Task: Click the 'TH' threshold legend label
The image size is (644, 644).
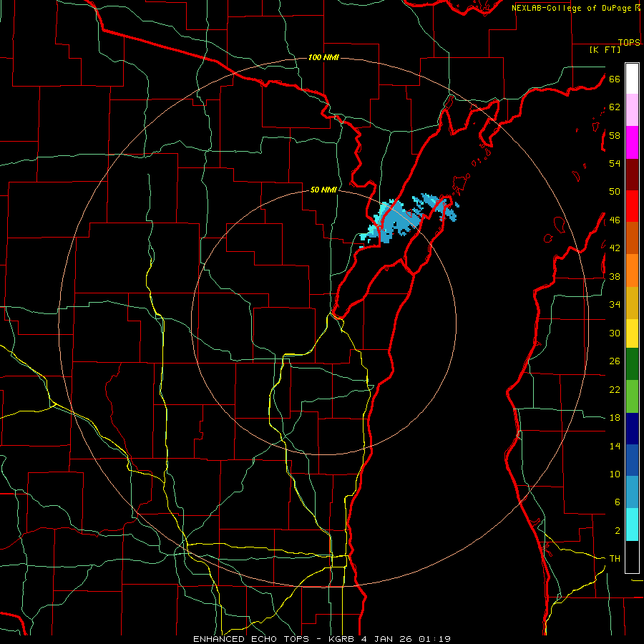Action: pos(615,559)
